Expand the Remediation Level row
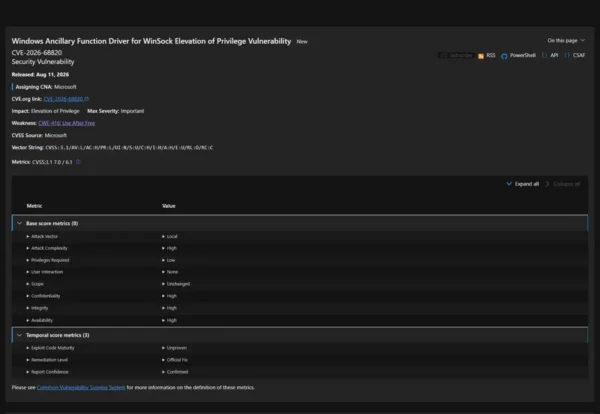The width and height of the screenshot is (600, 414). click(x=28, y=360)
